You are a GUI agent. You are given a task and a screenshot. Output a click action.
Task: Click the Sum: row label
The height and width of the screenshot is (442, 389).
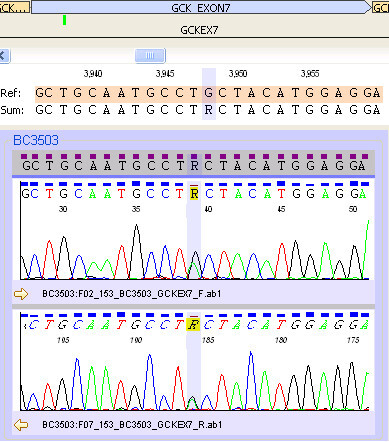(12, 110)
